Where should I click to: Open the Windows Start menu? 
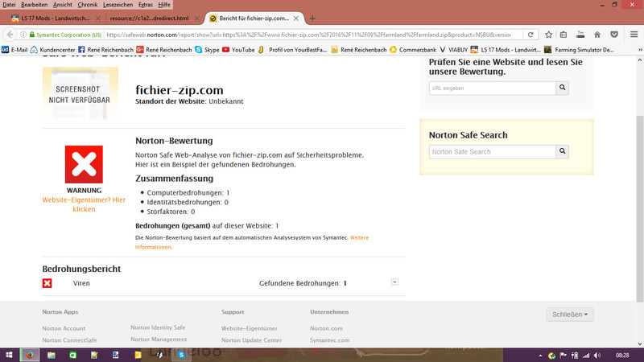[9, 355]
